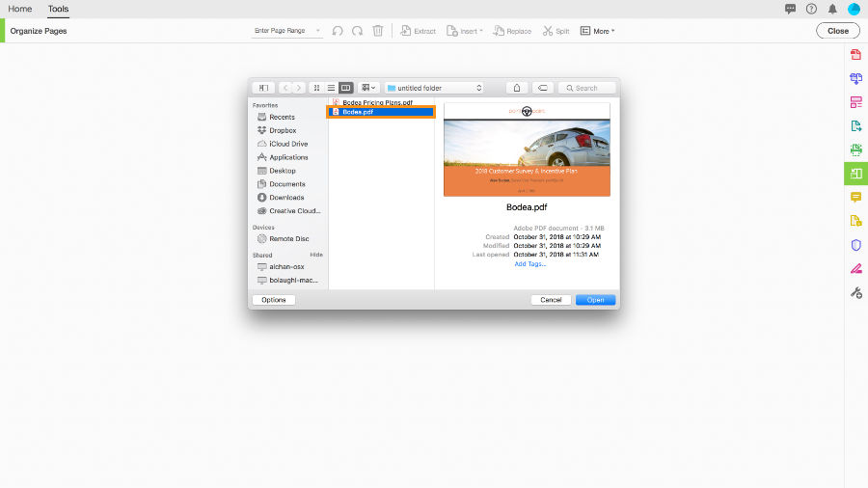Open the blue user profile avatar
The width and height of the screenshot is (868, 488).
(854, 9)
